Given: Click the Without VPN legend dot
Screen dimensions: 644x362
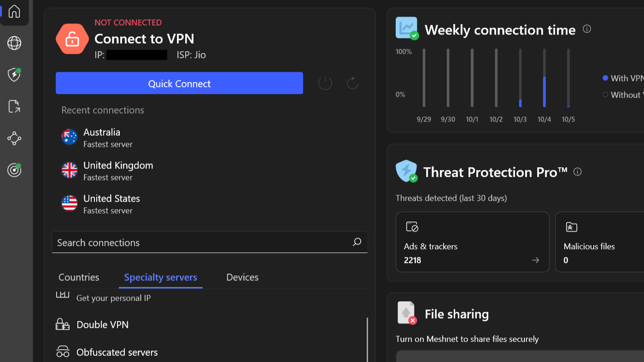Looking at the screenshot, I should tap(605, 94).
